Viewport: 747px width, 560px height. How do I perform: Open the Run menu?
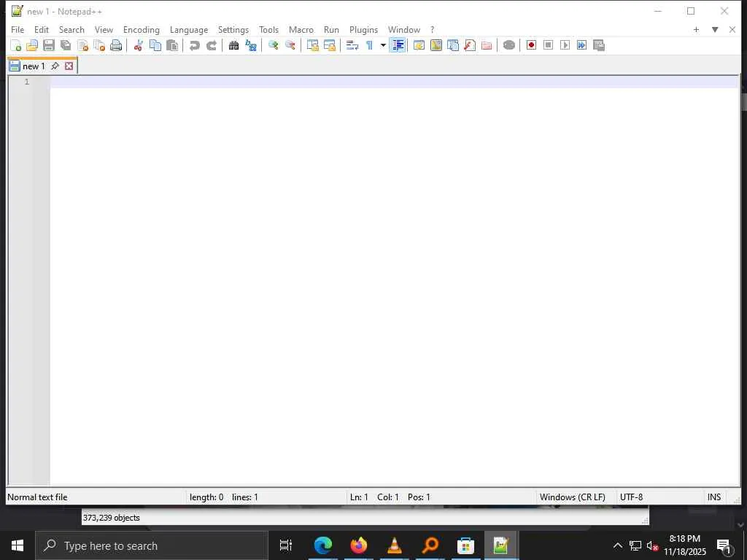(x=331, y=29)
